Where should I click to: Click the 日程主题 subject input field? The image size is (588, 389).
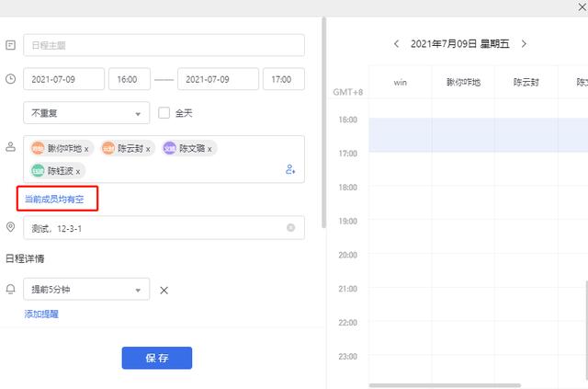point(164,45)
